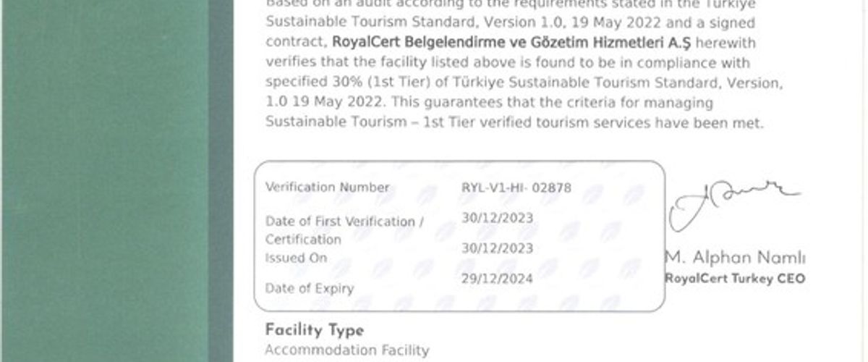
Task: Select the expiry date 29/12/2024
Action: 497,279
